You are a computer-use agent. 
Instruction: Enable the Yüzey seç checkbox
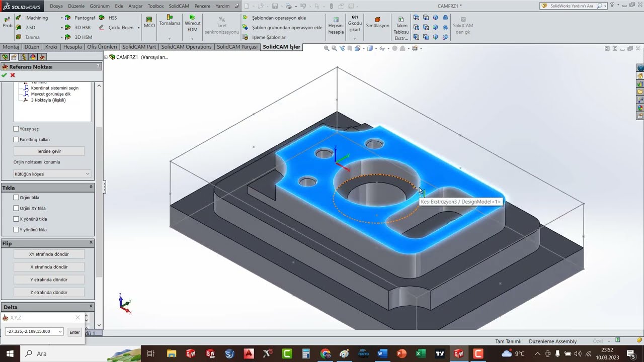point(16,129)
